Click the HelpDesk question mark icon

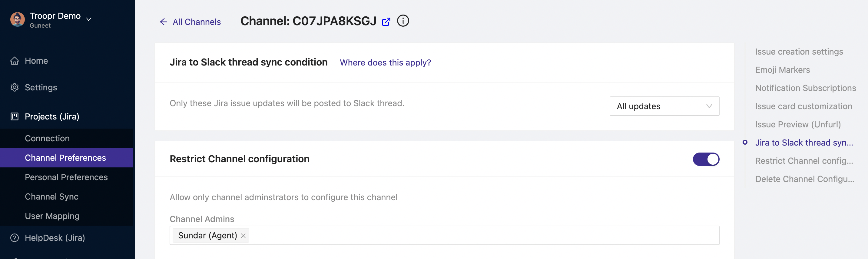pos(15,238)
